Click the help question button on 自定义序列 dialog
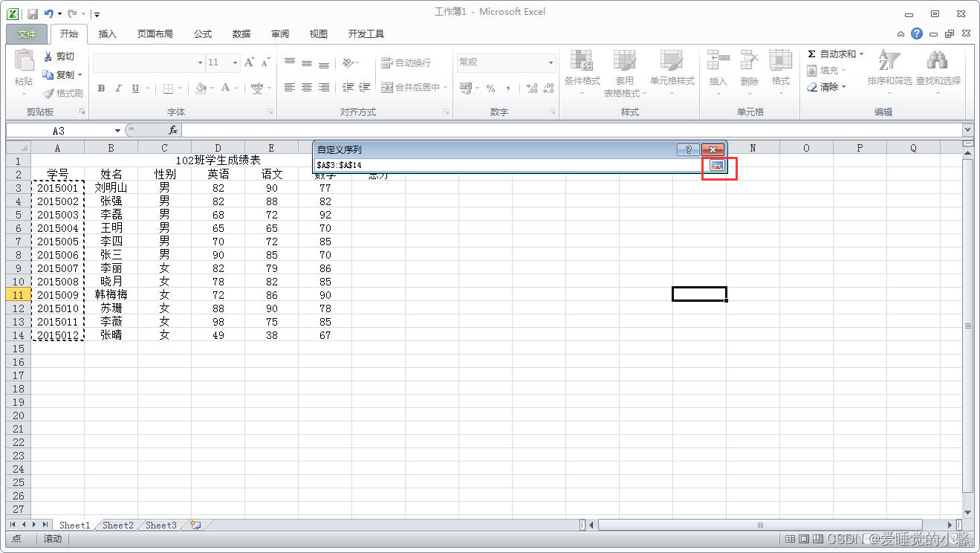 688,150
